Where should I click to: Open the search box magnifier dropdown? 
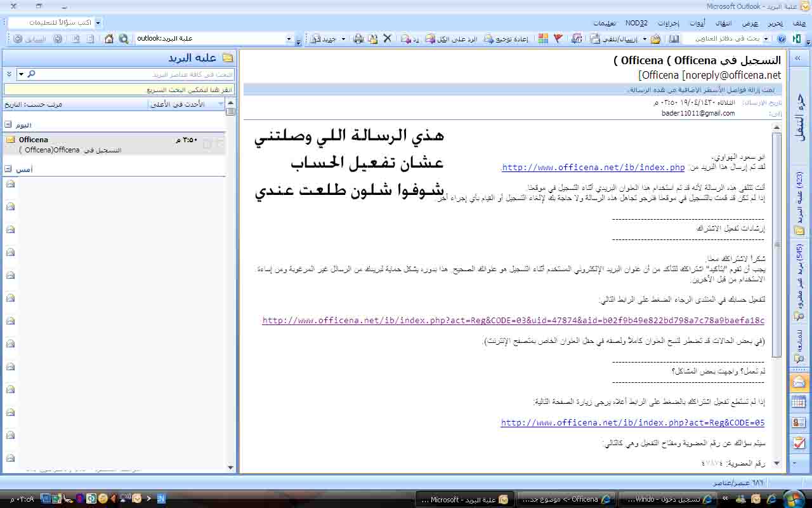[21, 74]
